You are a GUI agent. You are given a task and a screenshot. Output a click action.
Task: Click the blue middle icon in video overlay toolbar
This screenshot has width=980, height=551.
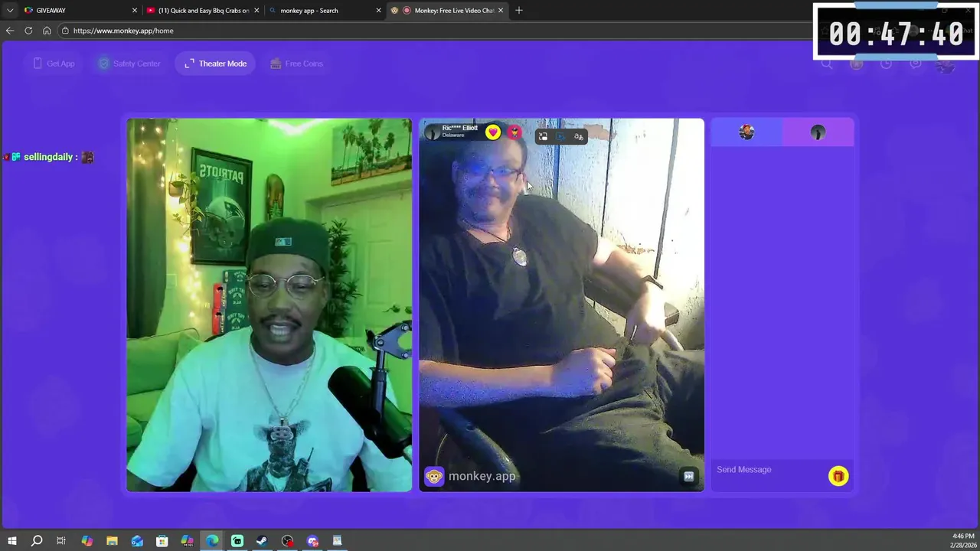(560, 136)
